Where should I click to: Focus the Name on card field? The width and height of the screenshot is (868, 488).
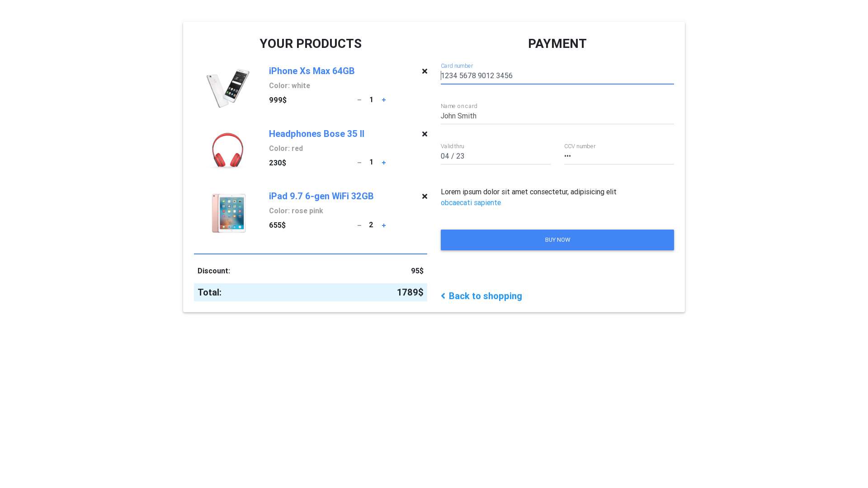click(x=557, y=116)
